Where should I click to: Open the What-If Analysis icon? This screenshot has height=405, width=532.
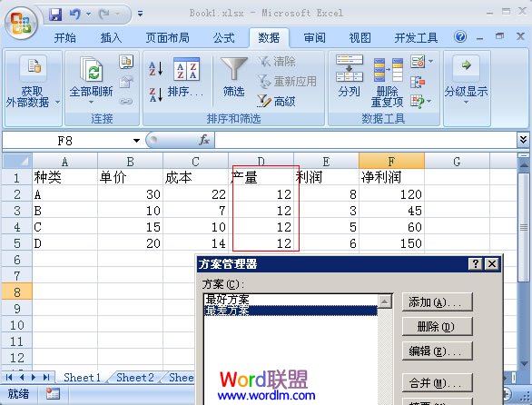[418, 101]
